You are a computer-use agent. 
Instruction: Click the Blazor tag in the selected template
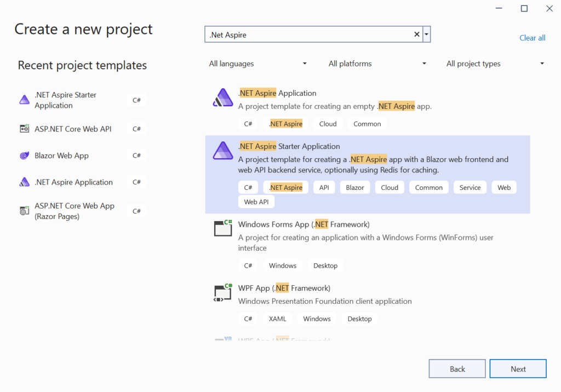tap(354, 187)
